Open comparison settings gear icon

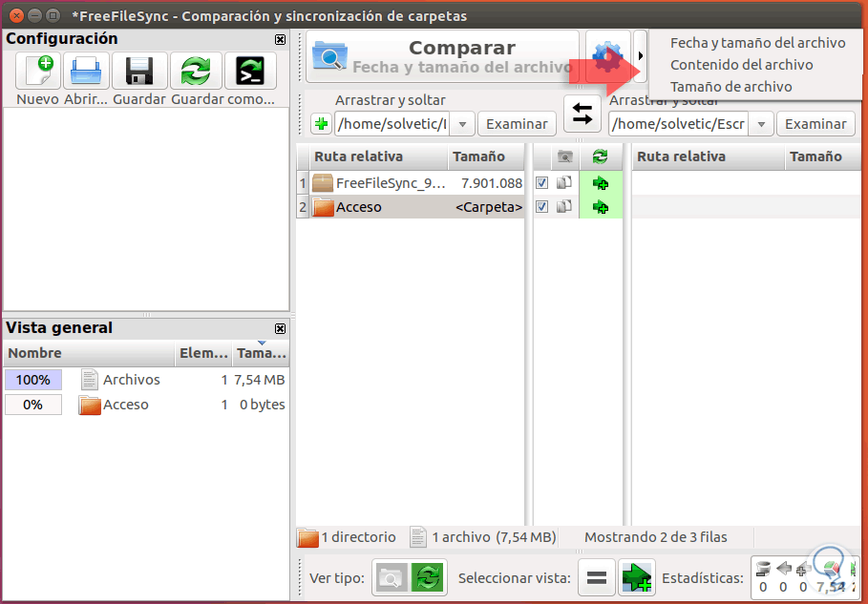607,56
